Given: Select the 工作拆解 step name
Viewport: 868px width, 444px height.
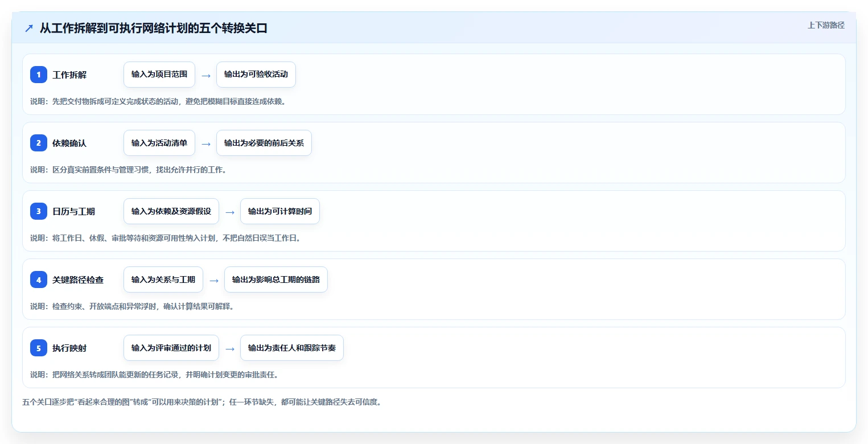Looking at the screenshot, I should coord(69,75).
